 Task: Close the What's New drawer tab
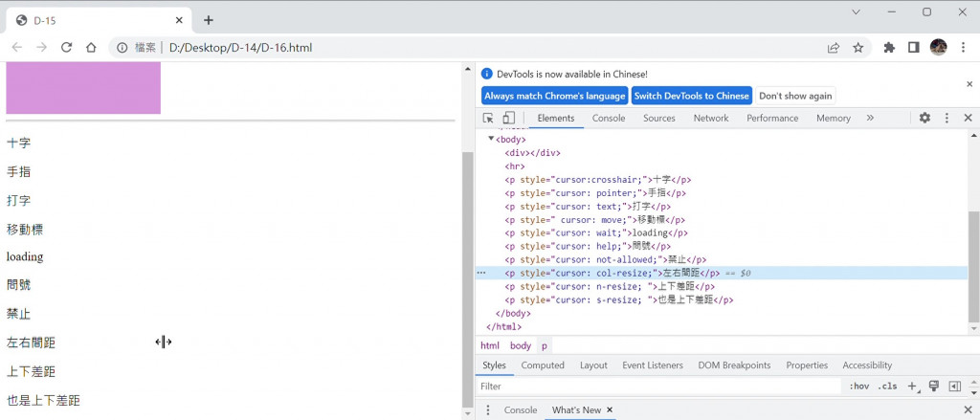click(x=610, y=410)
